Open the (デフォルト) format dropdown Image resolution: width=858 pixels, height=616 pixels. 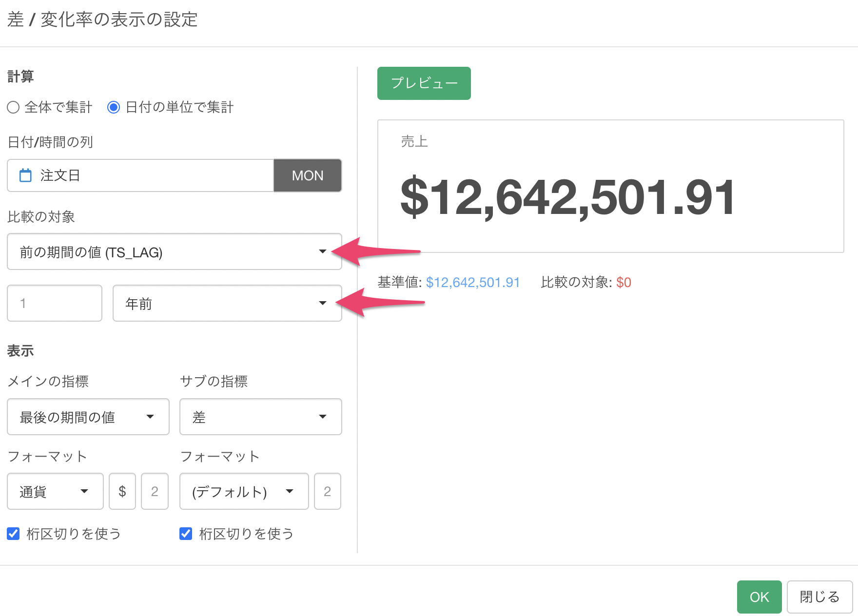[244, 491]
